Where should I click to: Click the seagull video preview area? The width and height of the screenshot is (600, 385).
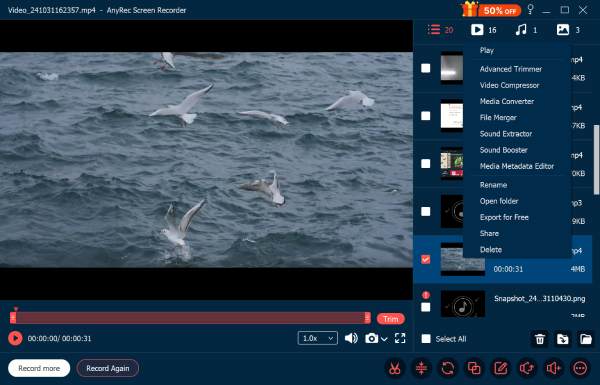click(x=206, y=160)
